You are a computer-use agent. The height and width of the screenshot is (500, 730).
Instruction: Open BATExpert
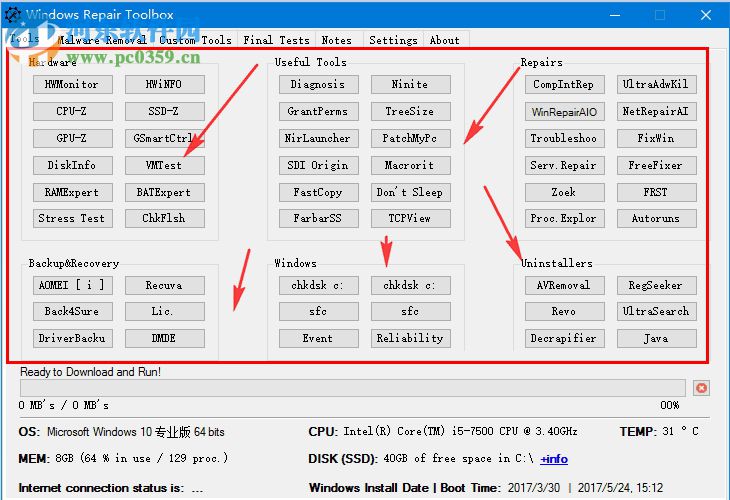coord(164,192)
